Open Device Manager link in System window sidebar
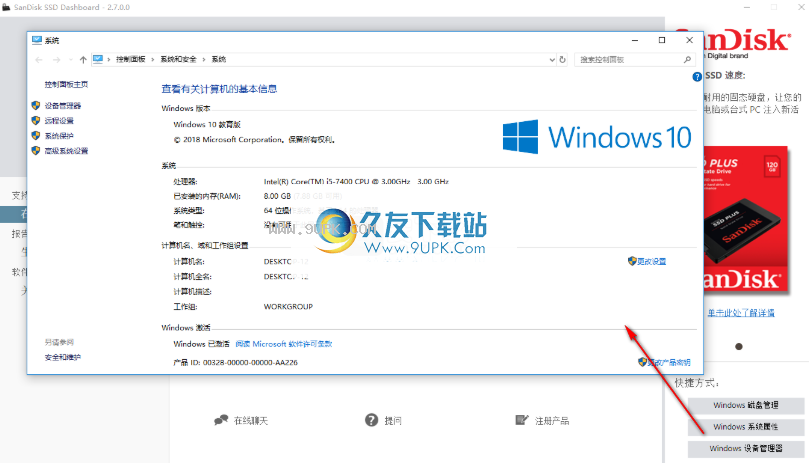809x463 pixels. coord(62,106)
